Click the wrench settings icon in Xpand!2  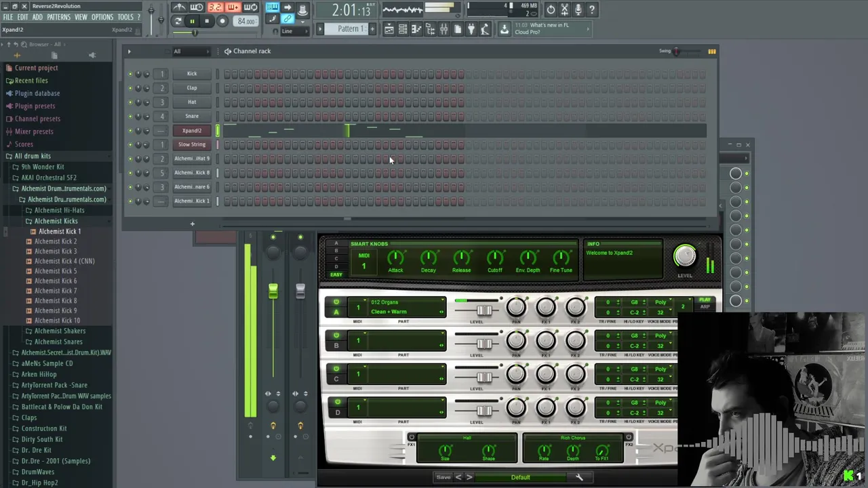pyautogui.click(x=579, y=477)
